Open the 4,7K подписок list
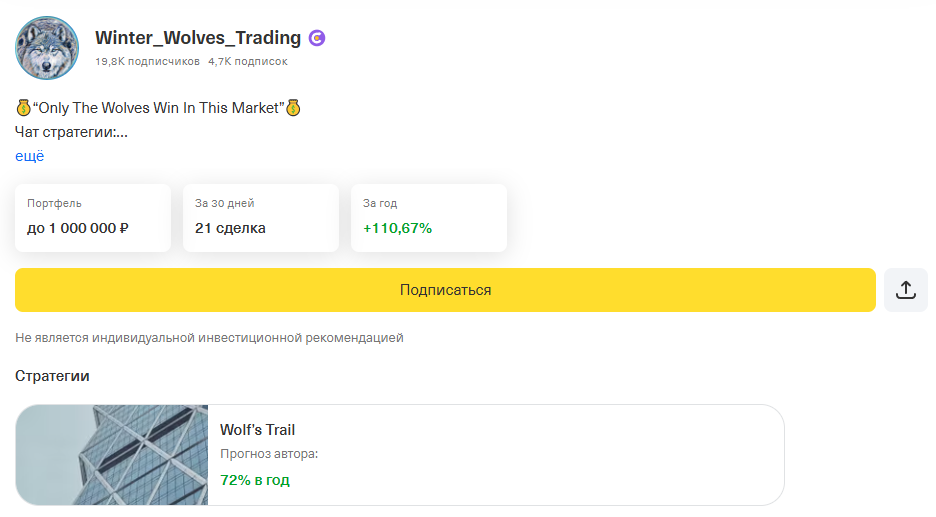Viewport: 936px width, 517px height. click(248, 62)
